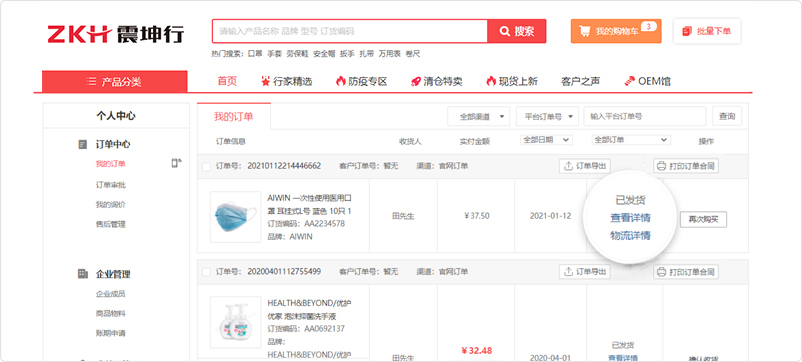
Task: Open the 全部日期 filter dropdown
Action: pyautogui.click(x=546, y=140)
